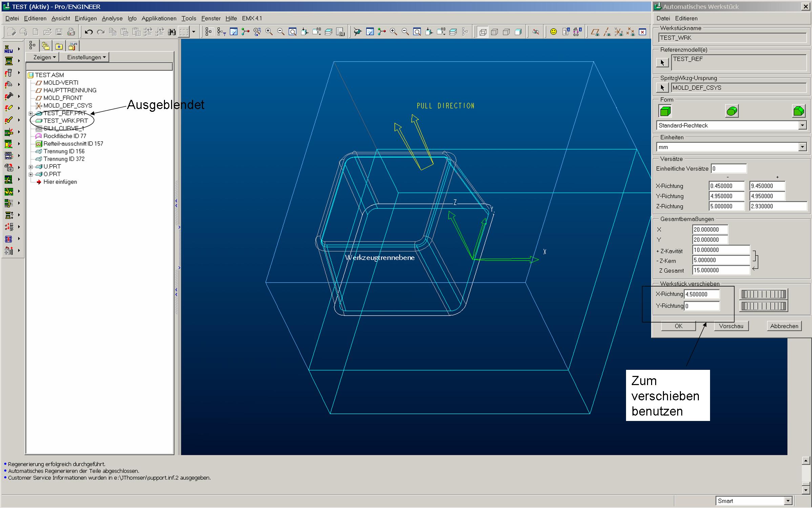Click Referenzmodell selection arrow button
812x508 pixels.
[x=662, y=62]
